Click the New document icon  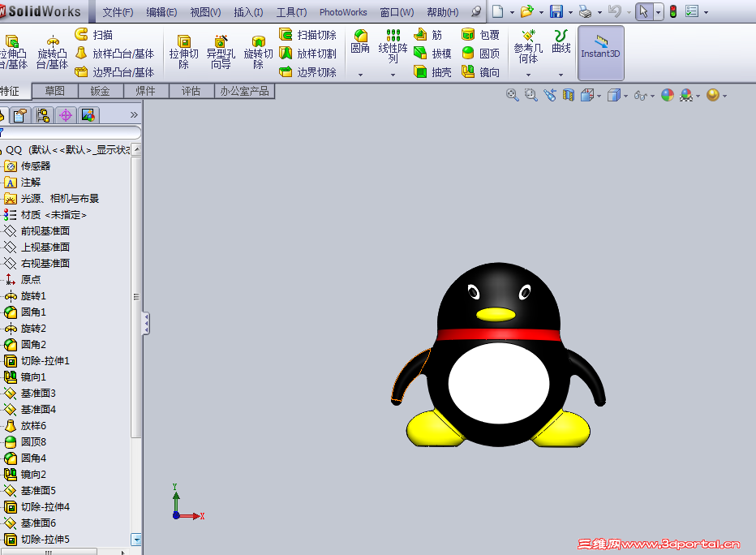click(x=497, y=11)
